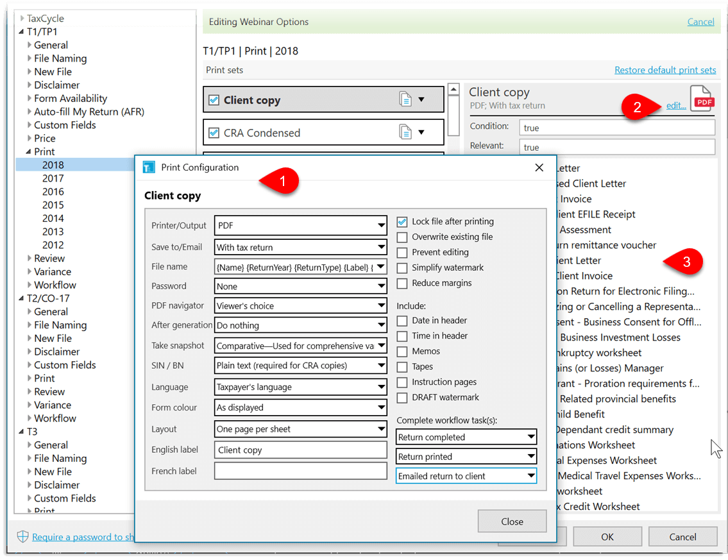Open the Password dropdown showing None
The image size is (728, 560).
300,286
